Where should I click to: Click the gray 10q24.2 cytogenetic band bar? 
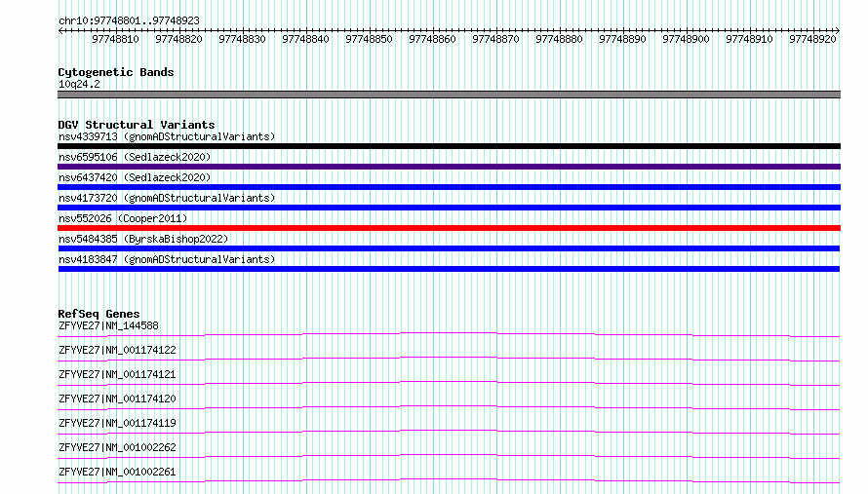point(449,95)
